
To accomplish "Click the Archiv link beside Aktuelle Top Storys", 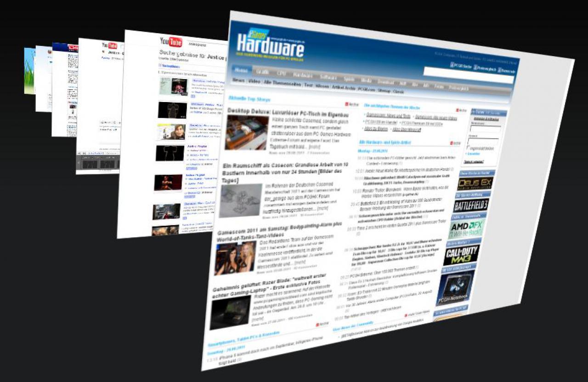I will point(352,105).
